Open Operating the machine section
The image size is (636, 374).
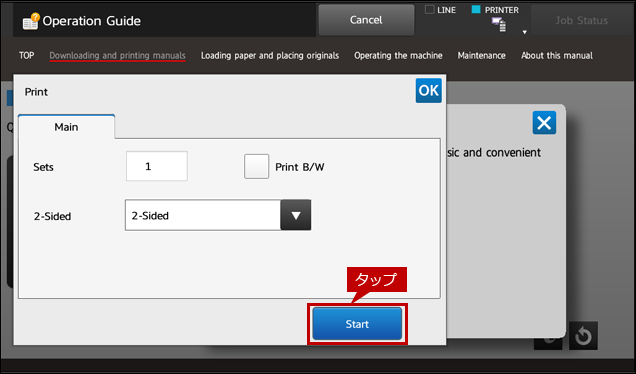[x=398, y=56]
